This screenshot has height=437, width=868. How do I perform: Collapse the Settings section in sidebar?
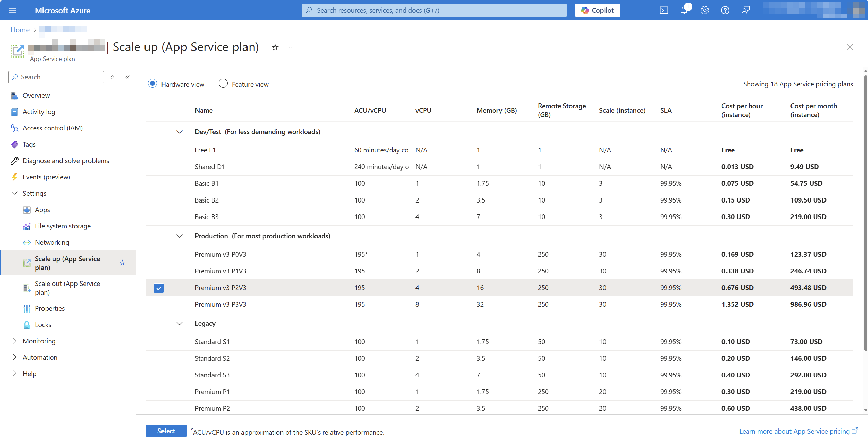(x=14, y=193)
